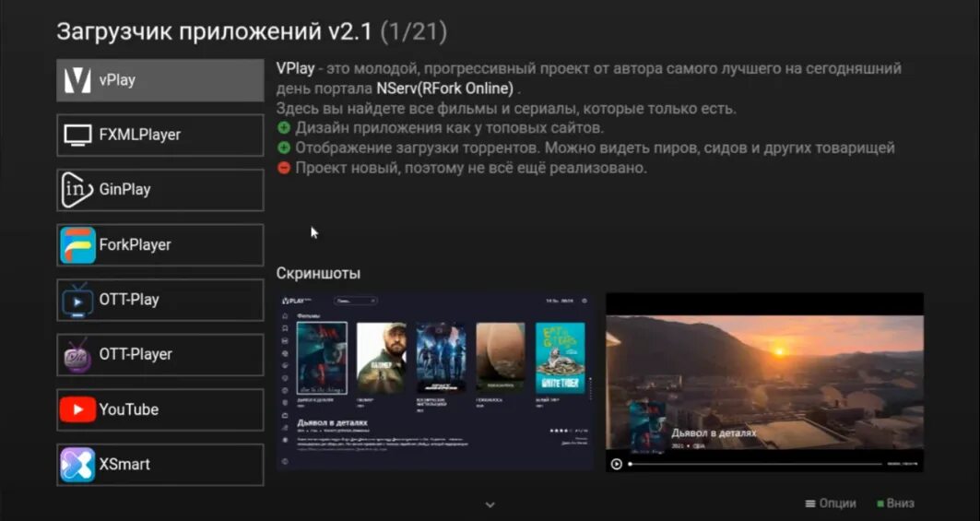This screenshot has height=521, width=980.
Task: Click the Вниз green button
Action: (895, 503)
